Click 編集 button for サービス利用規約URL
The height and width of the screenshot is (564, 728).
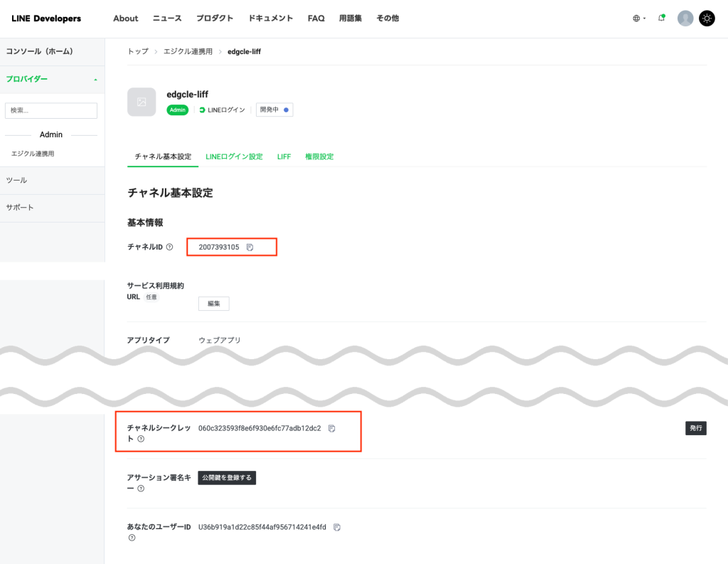(213, 304)
